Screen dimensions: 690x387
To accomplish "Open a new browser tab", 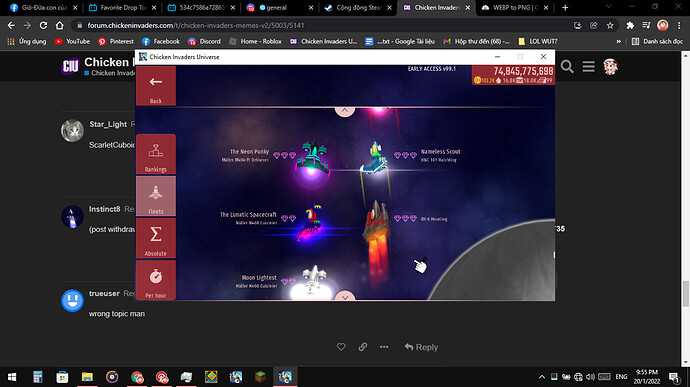I will tap(565, 7).
